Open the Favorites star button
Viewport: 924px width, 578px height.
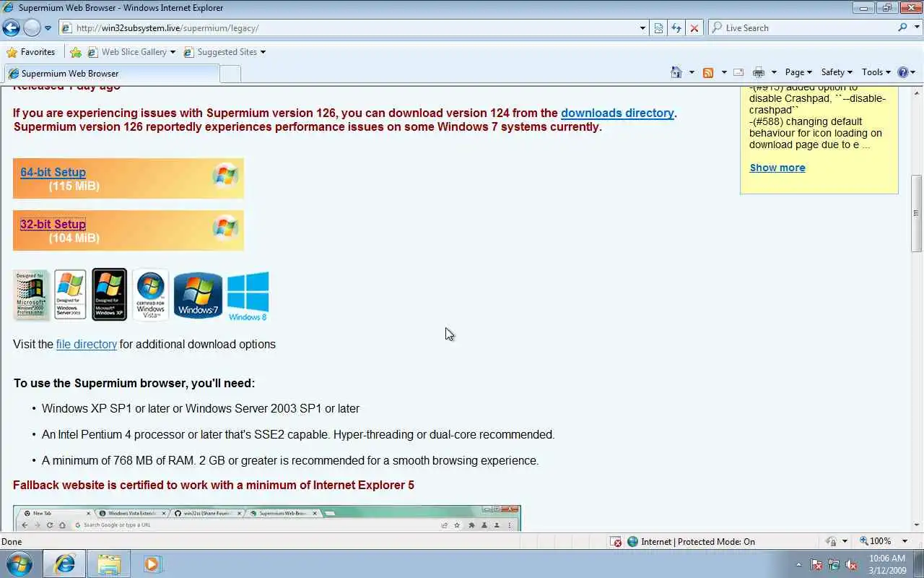(30, 52)
